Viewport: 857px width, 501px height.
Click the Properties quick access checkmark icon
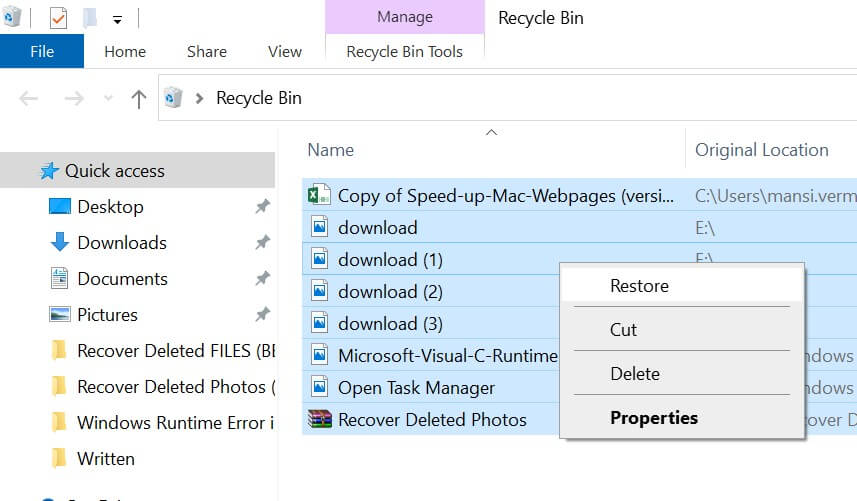(58, 18)
